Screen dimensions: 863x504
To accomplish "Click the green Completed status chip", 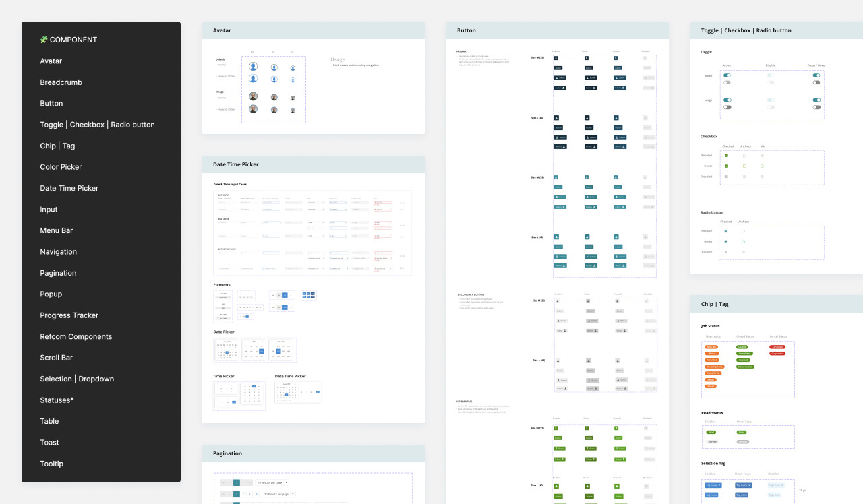I will (x=744, y=353).
